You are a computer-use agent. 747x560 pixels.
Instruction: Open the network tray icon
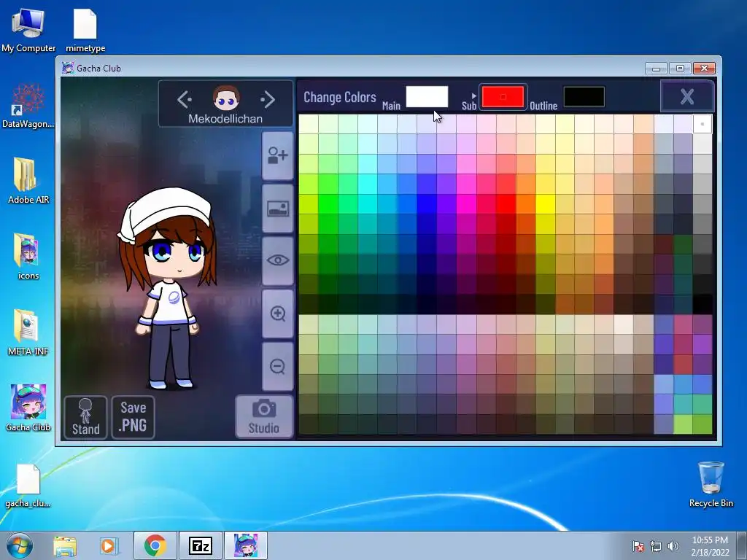656,546
